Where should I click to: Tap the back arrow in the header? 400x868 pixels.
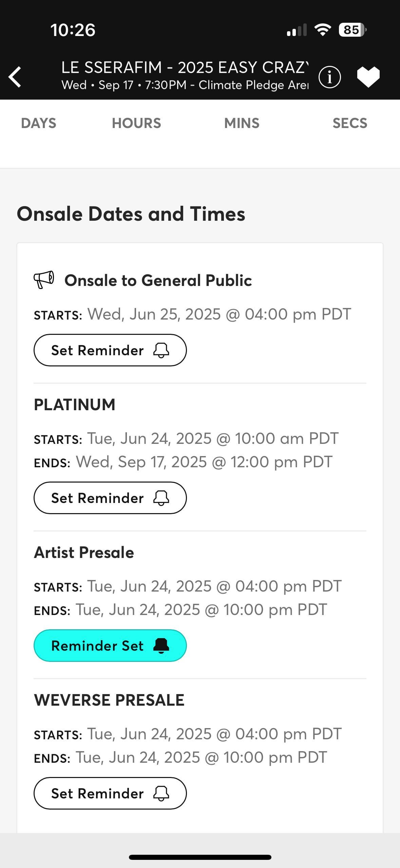click(x=15, y=77)
